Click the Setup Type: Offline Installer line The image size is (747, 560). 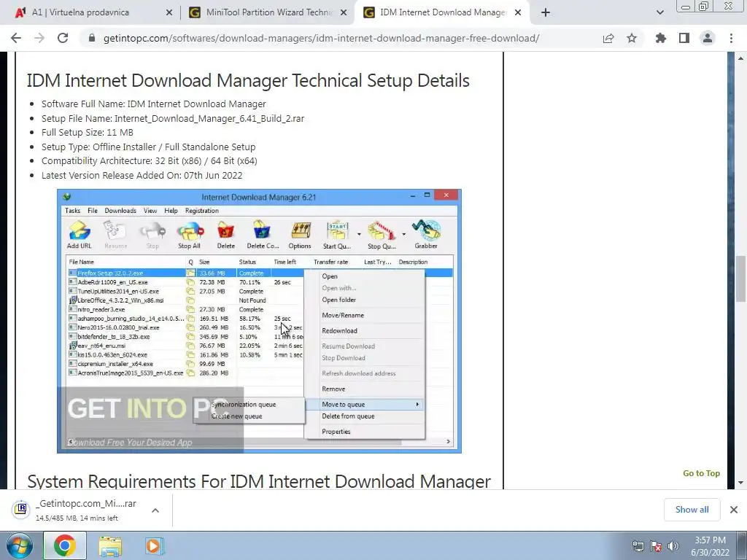point(148,147)
